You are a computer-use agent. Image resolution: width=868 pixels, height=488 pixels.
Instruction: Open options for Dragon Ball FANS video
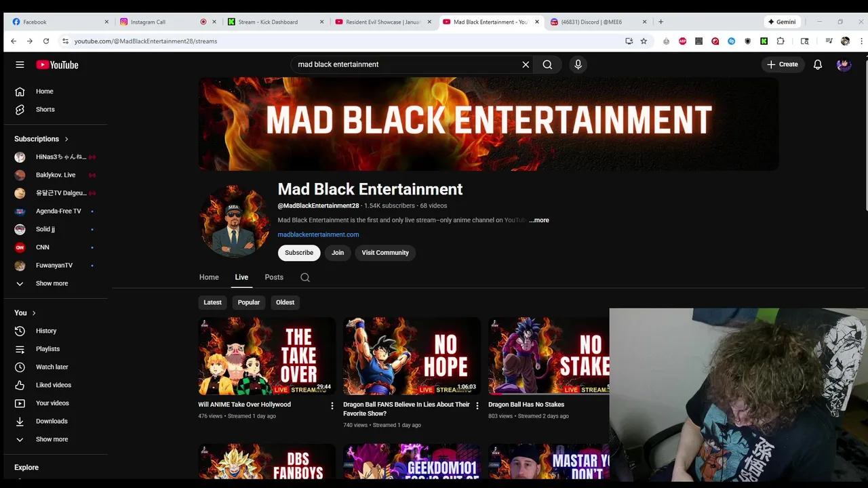(477, 406)
